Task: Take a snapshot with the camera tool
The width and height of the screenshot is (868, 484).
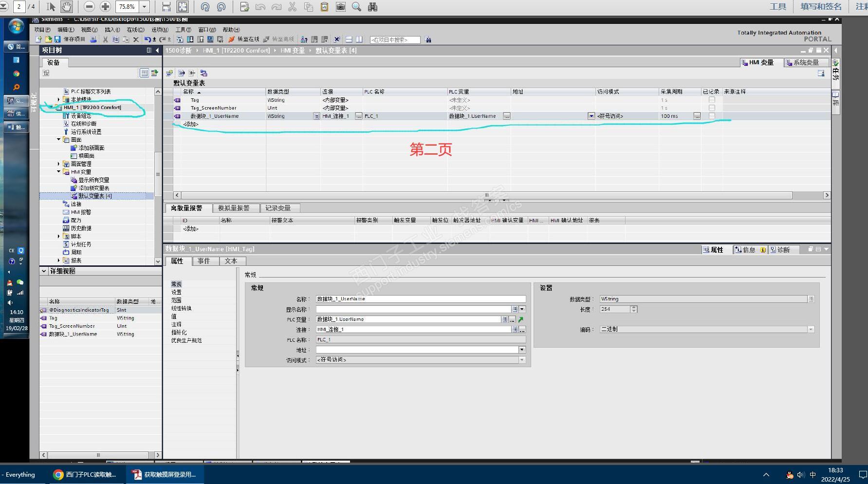Action: coord(341,7)
